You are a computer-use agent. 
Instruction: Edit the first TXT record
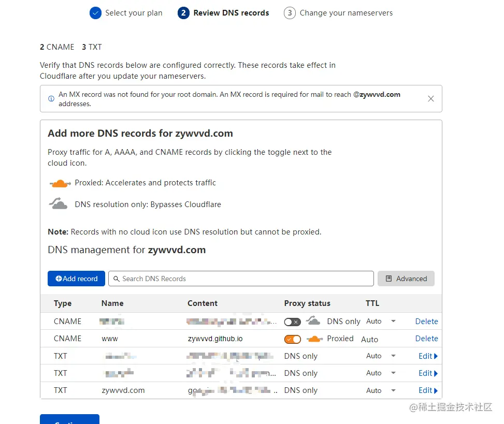428,356
